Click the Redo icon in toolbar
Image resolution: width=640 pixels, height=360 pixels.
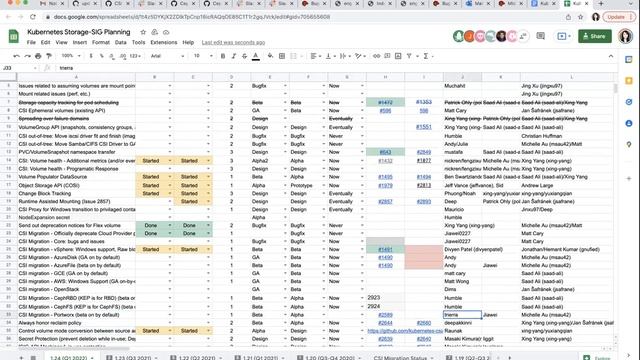tap(27, 56)
